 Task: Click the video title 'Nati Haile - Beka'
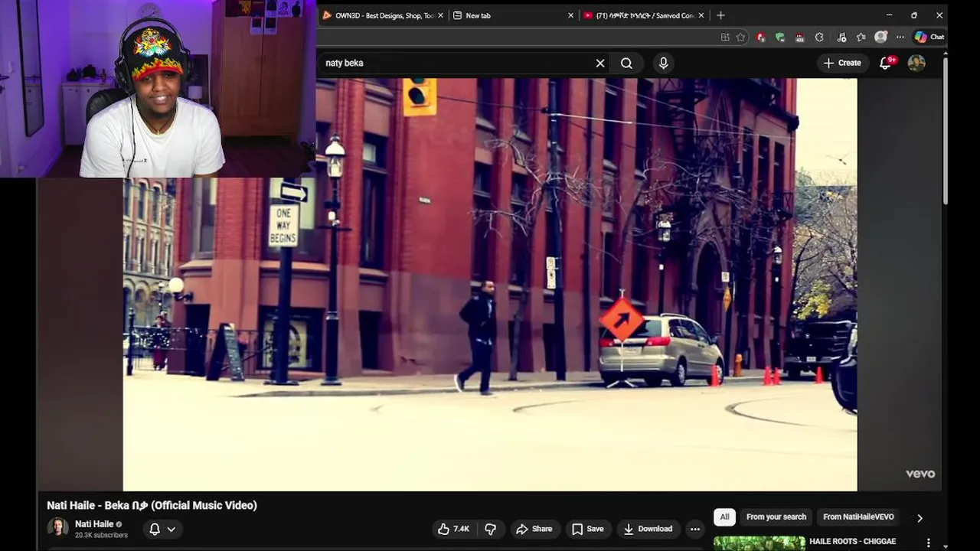tap(152, 505)
